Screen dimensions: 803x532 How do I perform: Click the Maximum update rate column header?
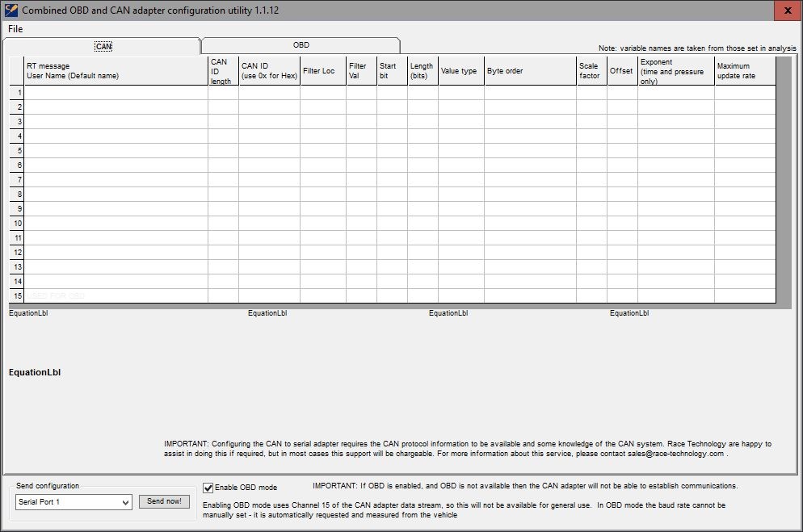click(744, 71)
